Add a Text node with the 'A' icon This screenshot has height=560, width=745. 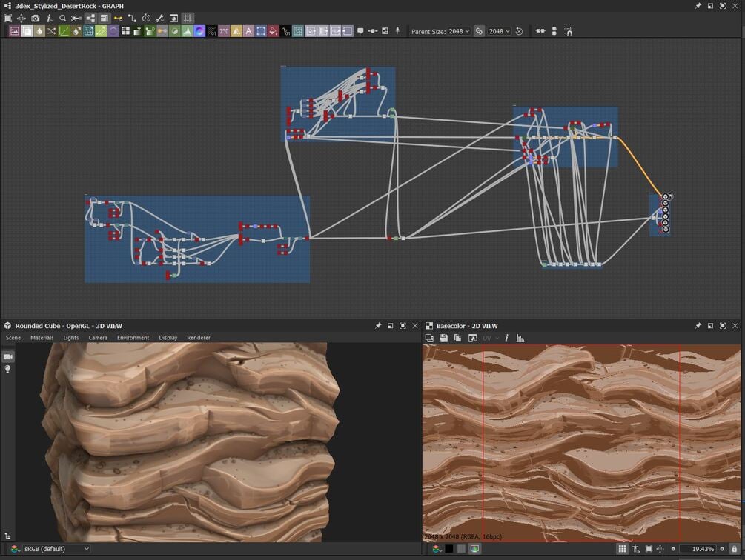pos(248,31)
